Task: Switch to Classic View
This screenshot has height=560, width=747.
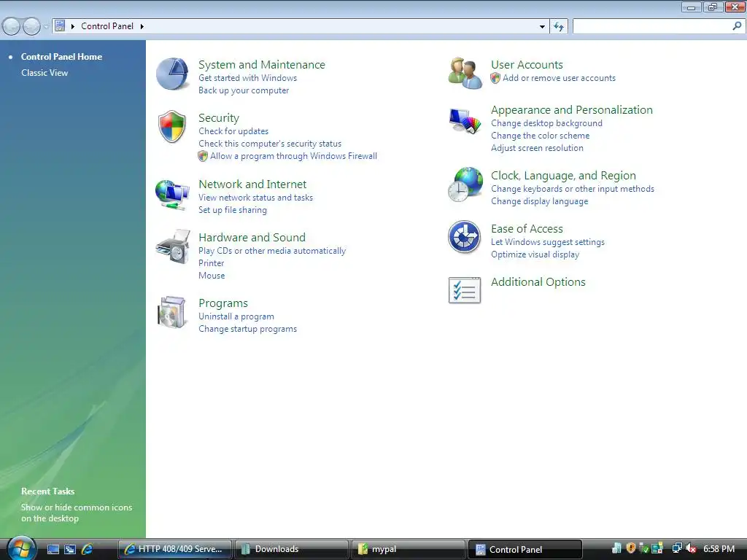Action: coord(44,73)
